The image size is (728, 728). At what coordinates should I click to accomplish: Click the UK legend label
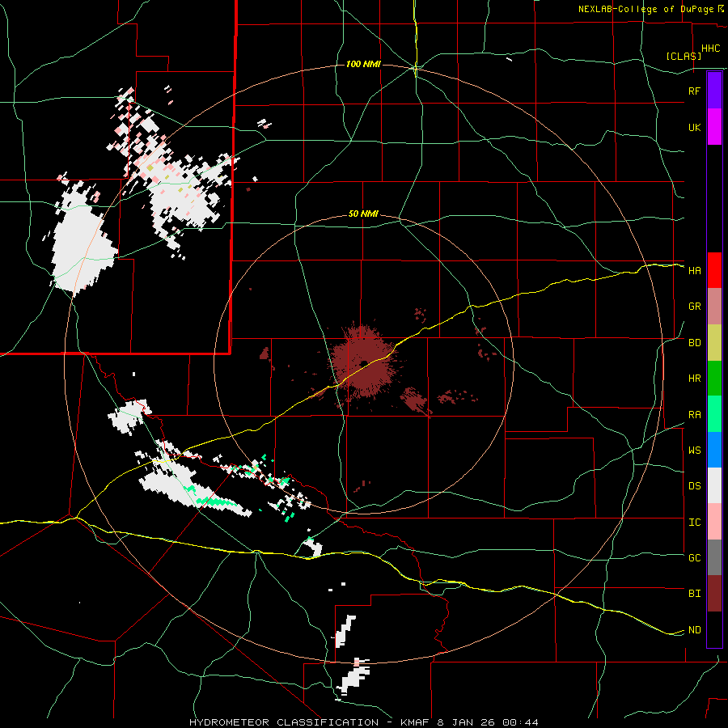point(694,127)
